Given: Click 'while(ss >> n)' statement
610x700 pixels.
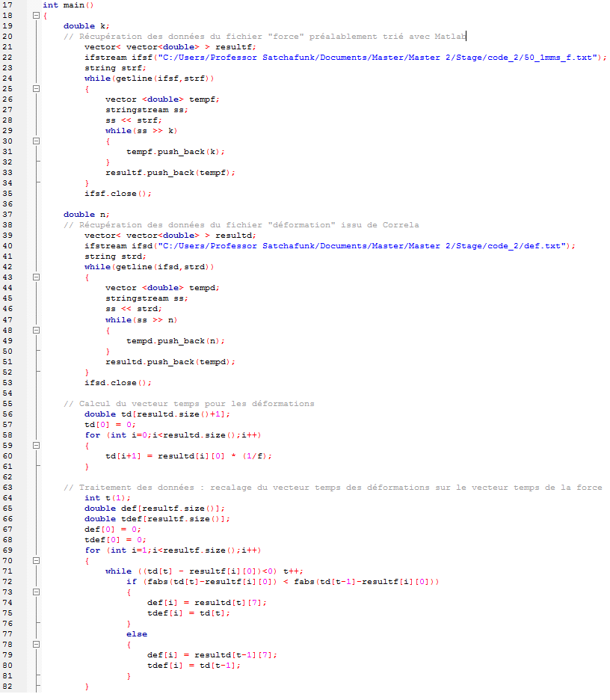Looking at the screenshot, I should click(141, 320).
